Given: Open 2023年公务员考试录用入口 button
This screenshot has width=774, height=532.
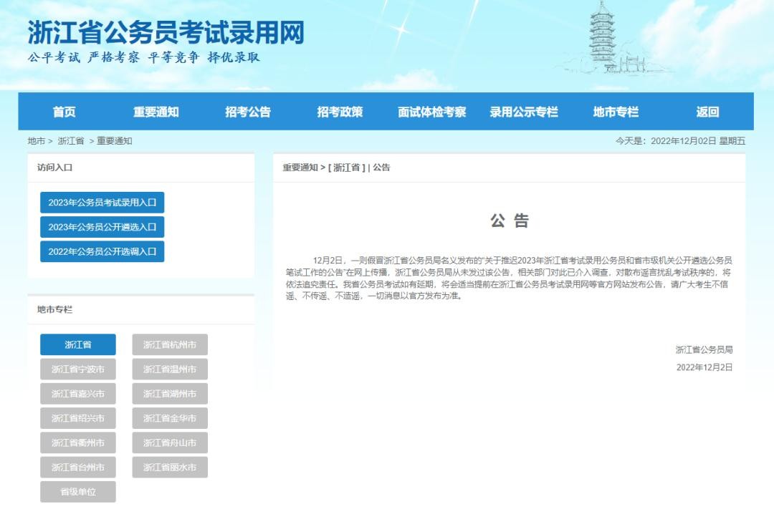Looking at the screenshot, I should pyautogui.click(x=102, y=203).
